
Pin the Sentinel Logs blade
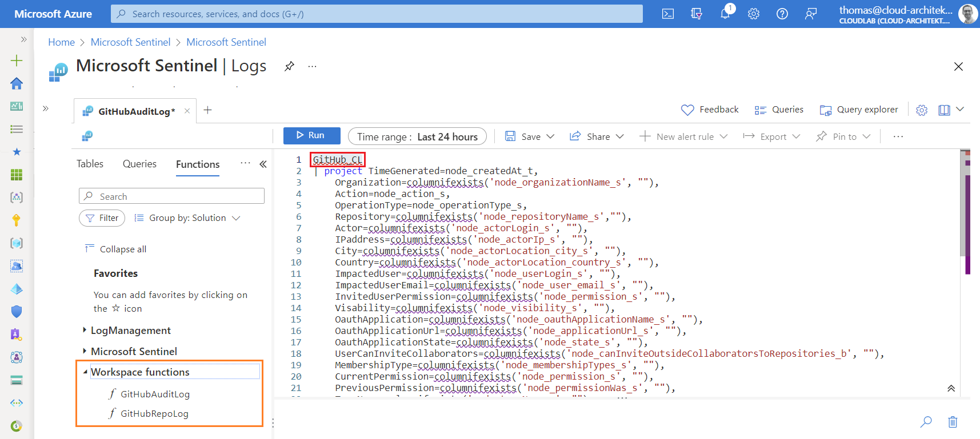tap(290, 66)
